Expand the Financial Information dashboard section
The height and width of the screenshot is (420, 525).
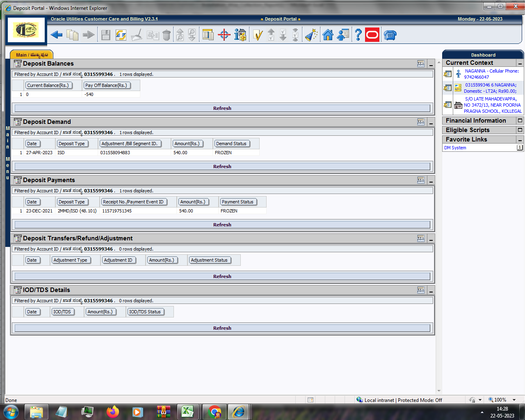(x=520, y=121)
